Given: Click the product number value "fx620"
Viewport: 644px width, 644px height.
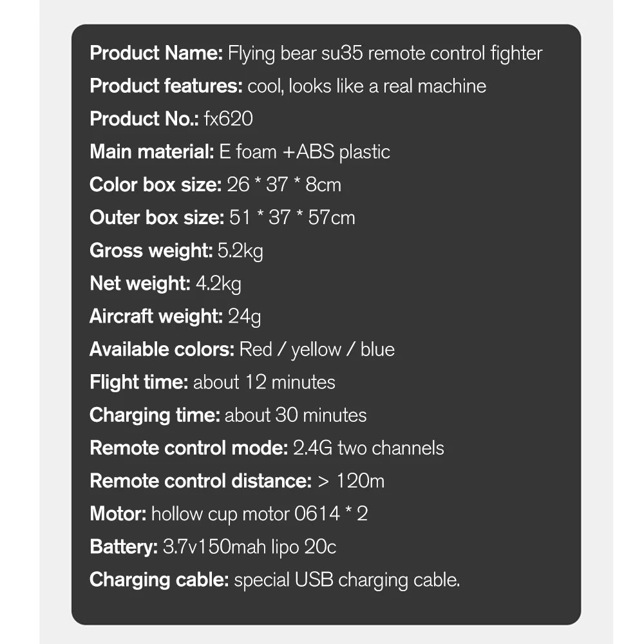Looking at the screenshot, I should pos(228,119).
